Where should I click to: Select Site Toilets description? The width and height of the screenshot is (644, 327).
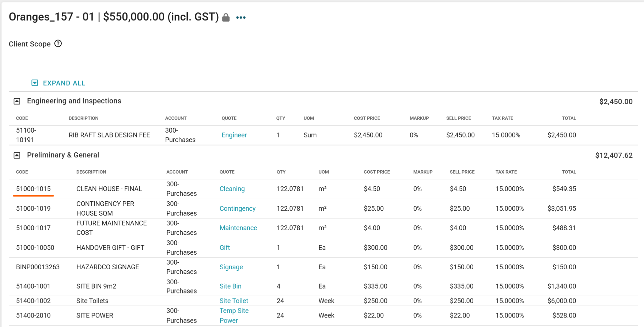[92, 301]
